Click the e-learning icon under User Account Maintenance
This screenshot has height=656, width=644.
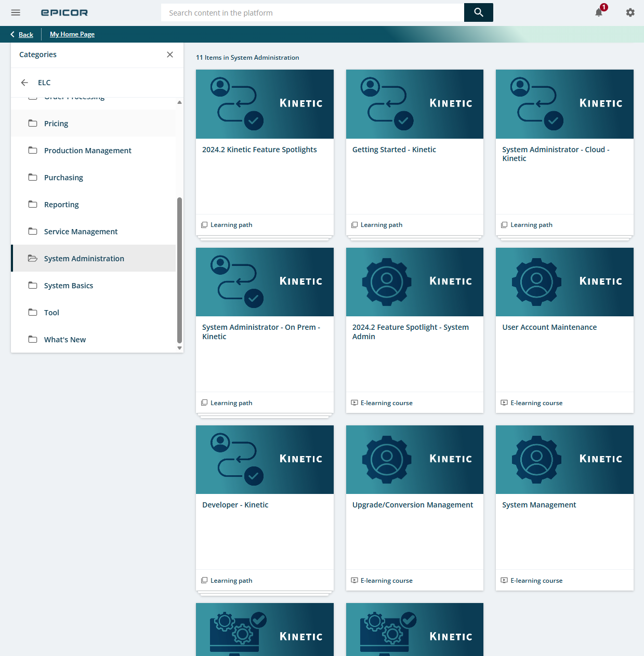504,403
